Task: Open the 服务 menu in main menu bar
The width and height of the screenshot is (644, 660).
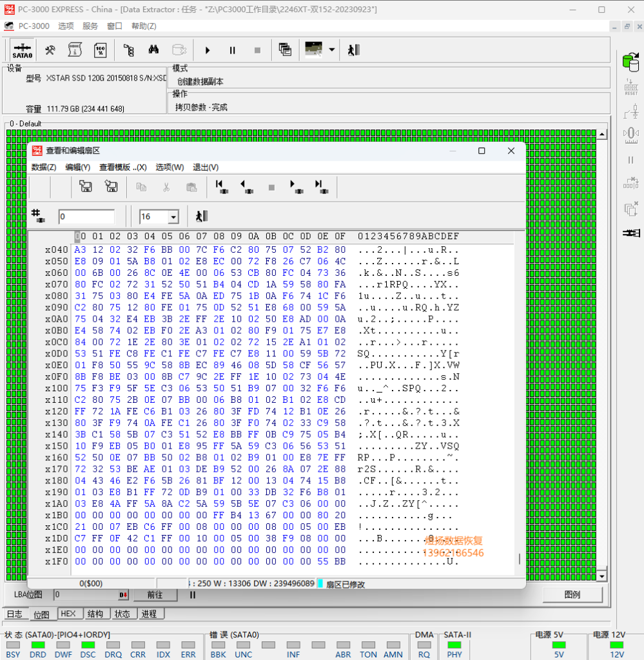Action: coord(90,26)
